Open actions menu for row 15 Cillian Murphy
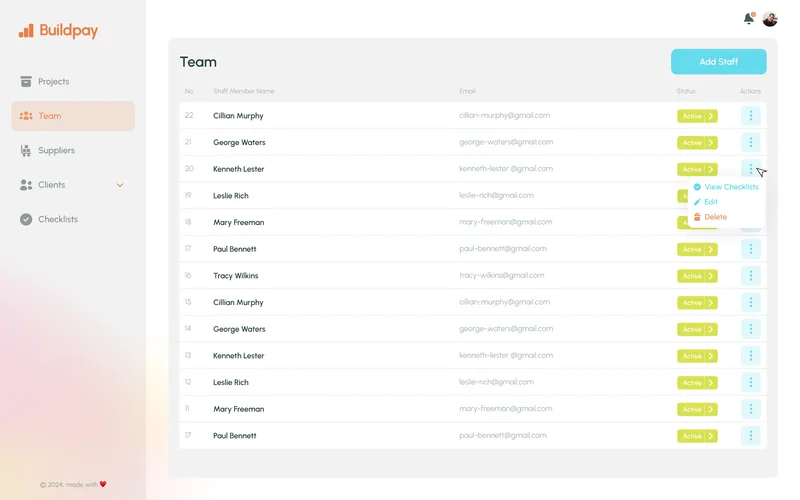Image resolution: width=800 pixels, height=500 pixels. pyautogui.click(x=751, y=303)
